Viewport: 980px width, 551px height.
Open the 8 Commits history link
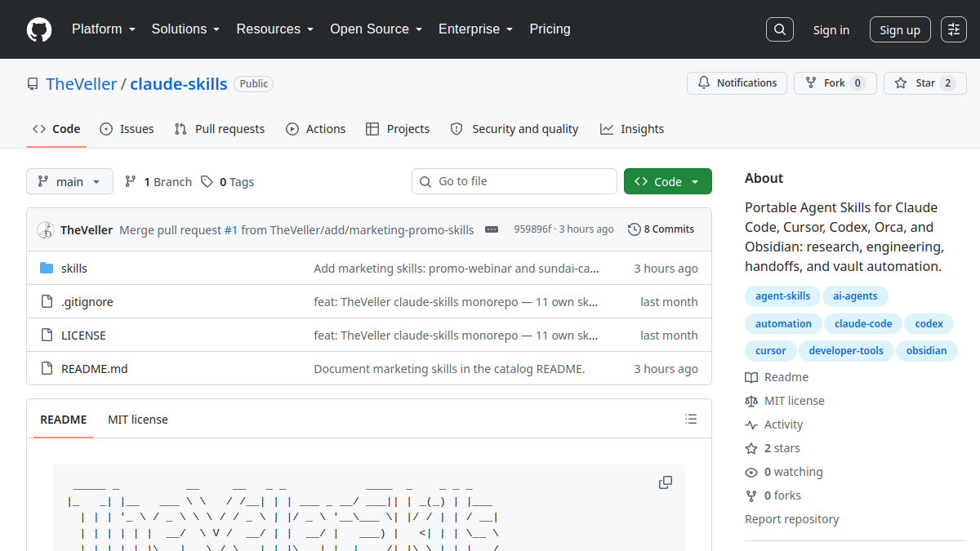pos(661,229)
